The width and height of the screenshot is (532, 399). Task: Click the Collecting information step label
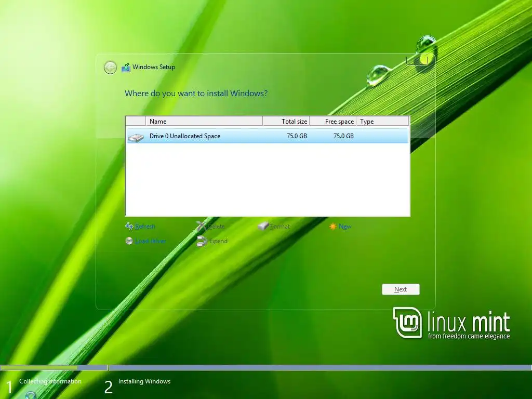tap(50, 381)
